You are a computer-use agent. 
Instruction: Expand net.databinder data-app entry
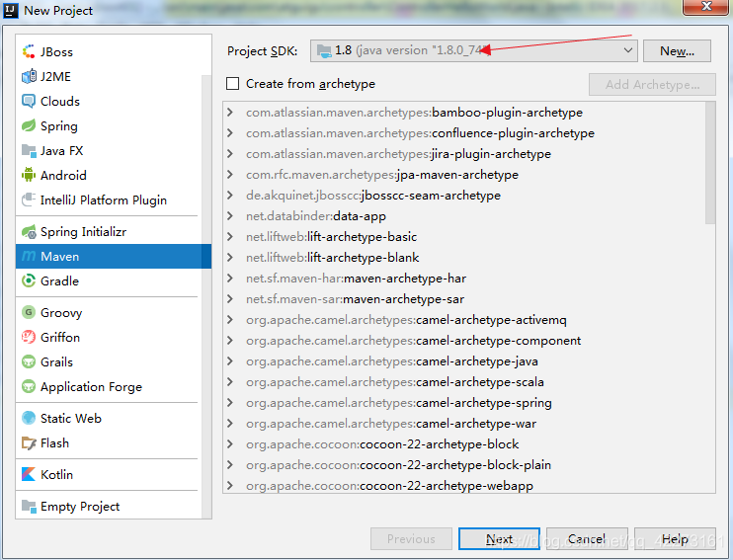click(x=230, y=216)
